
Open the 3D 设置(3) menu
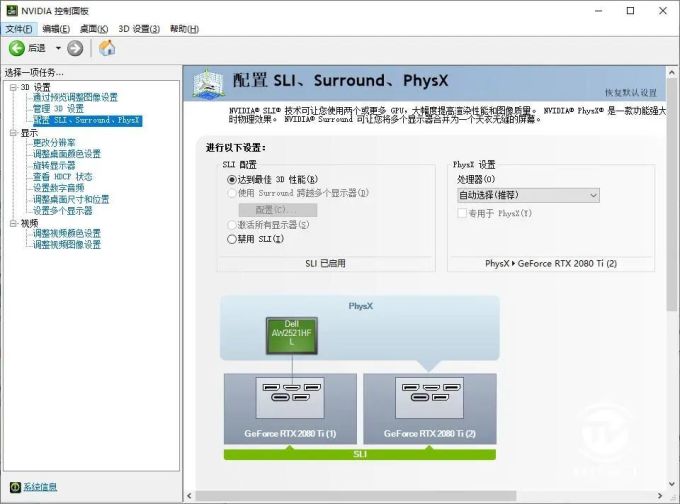139,29
